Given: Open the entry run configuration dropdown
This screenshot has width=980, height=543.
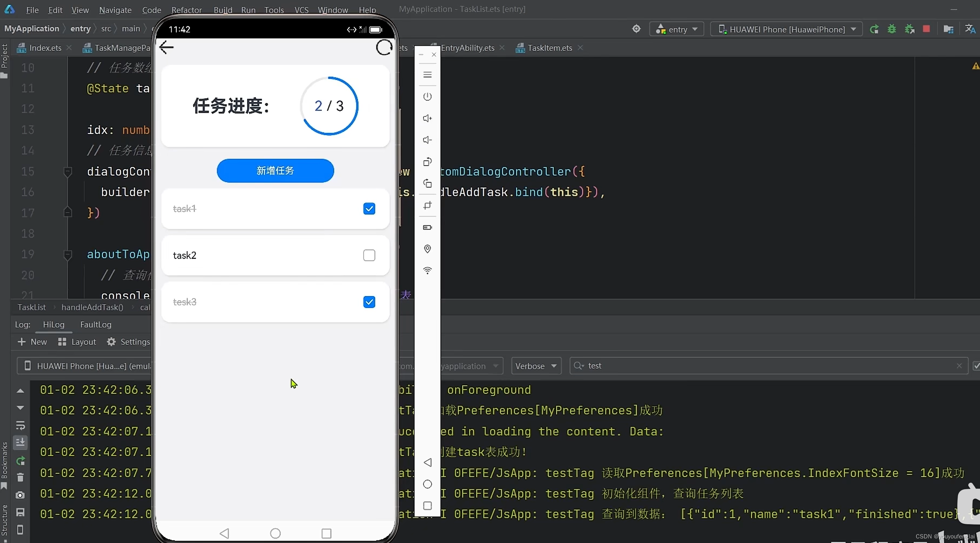Looking at the screenshot, I should click(677, 29).
